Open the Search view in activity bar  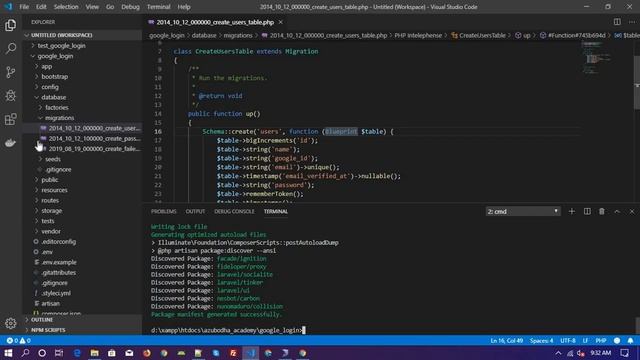(x=11, y=49)
